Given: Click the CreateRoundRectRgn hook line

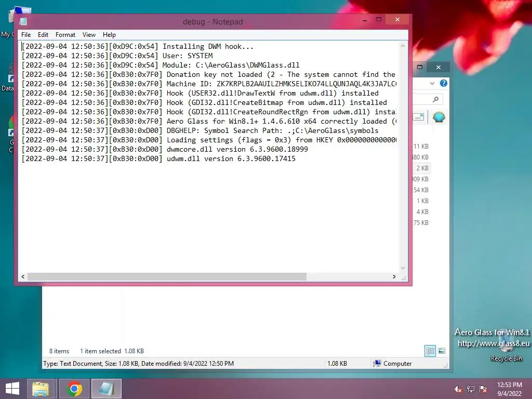Looking at the screenshot, I should tap(209, 112).
